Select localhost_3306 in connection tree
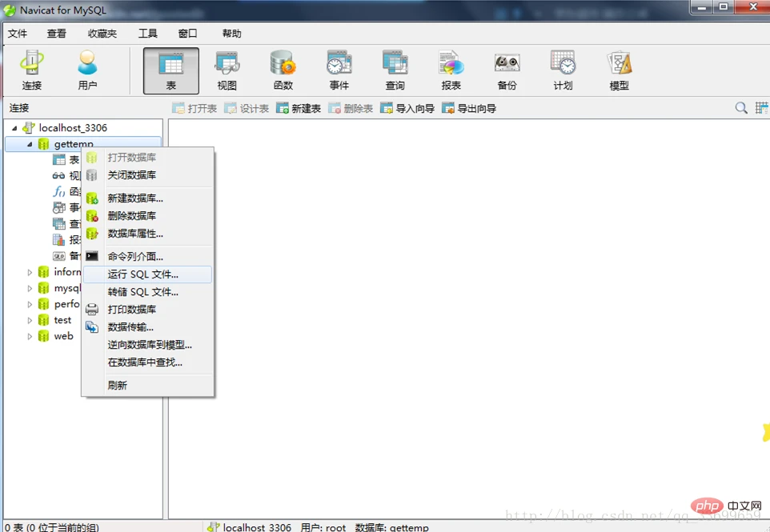Viewport: 770px width, 532px height. pos(73,128)
